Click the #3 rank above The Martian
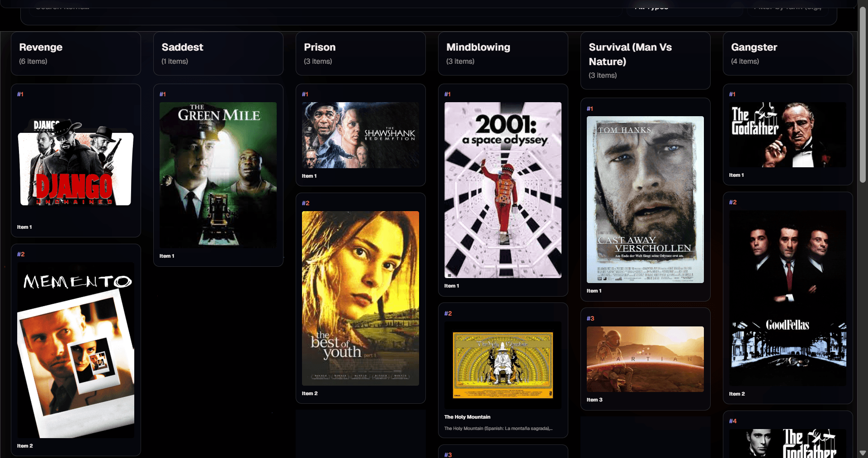 click(x=590, y=318)
